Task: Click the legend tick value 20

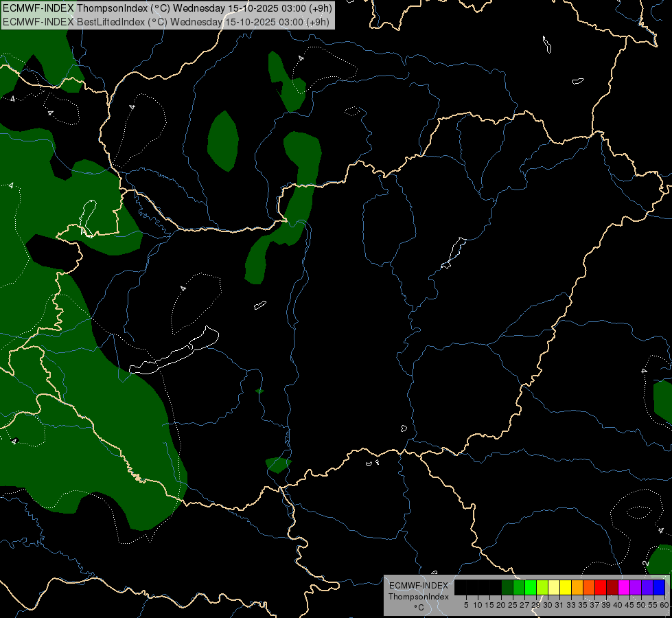Action: 501,605
